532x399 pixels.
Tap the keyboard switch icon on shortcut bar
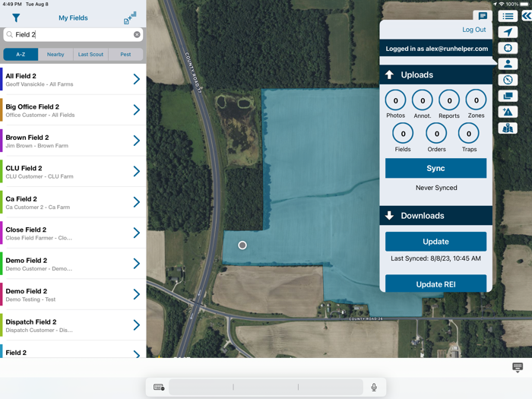point(159,387)
